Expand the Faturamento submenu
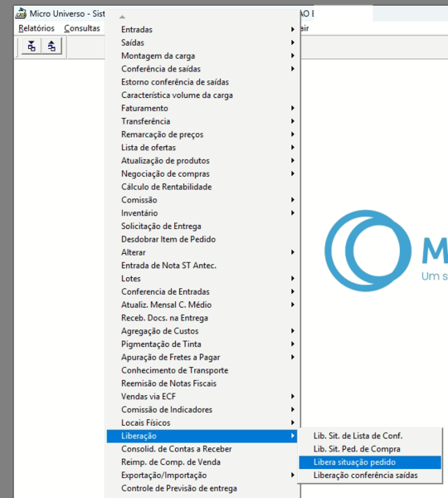 202,108
